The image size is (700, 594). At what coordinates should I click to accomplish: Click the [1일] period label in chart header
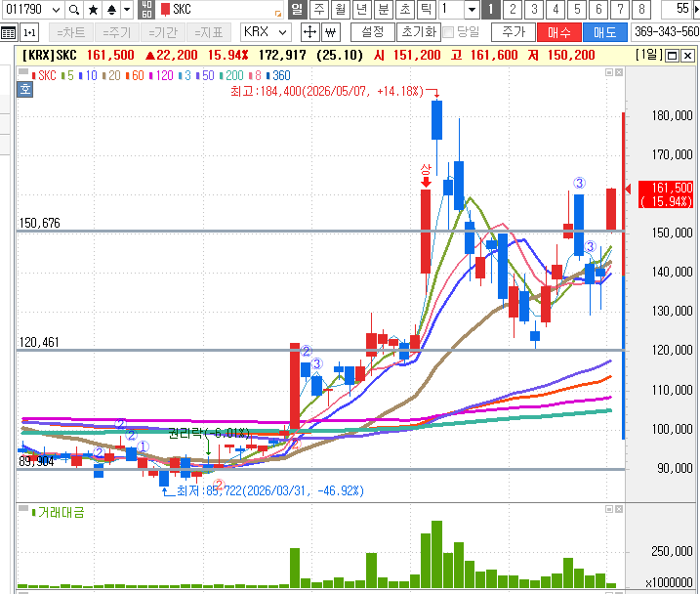pyautogui.click(x=649, y=55)
